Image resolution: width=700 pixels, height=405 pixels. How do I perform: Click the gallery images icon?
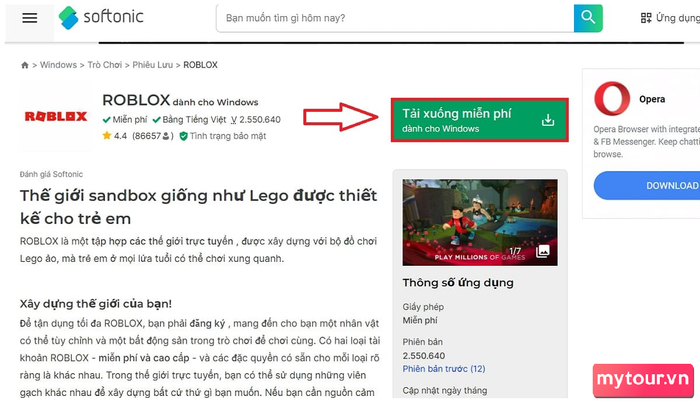pyautogui.click(x=542, y=251)
